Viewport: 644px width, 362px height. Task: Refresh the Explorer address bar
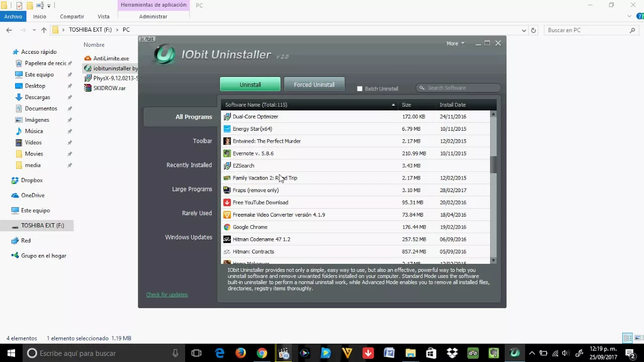click(x=534, y=30)
